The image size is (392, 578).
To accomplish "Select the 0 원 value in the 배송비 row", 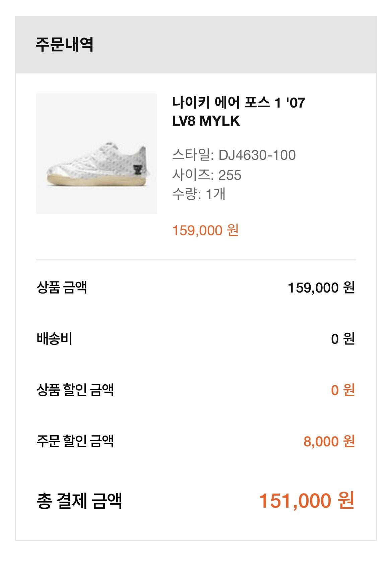I will pyautogui.click(x=342, y=339).
